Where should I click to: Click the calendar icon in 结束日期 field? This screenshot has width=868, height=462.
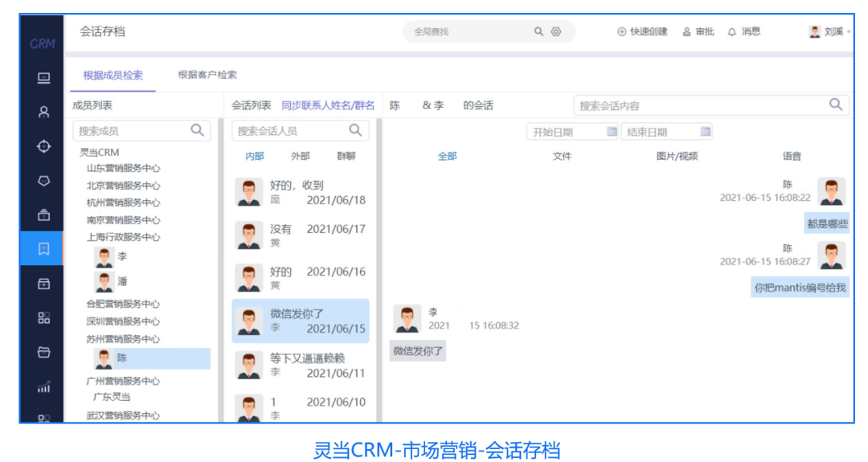706,131
